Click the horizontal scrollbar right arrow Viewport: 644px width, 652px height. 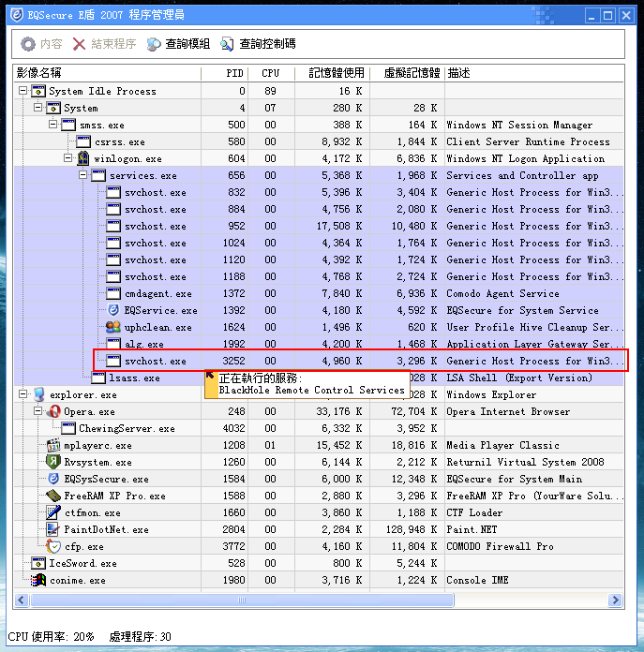615,600
